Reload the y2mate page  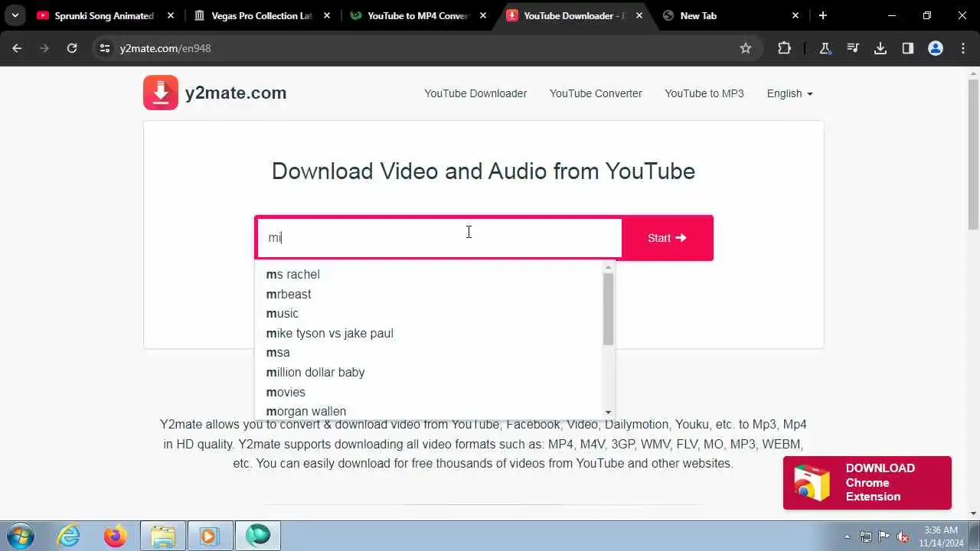(72, 48)
